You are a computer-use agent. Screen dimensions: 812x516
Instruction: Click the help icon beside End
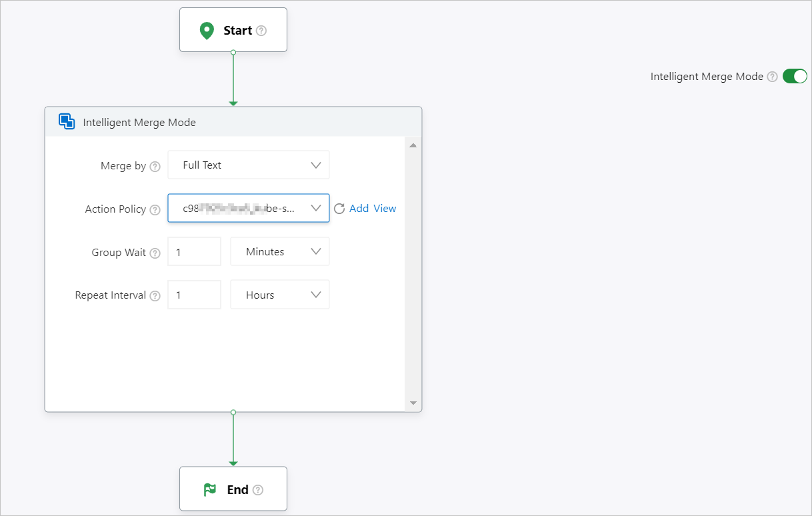click(x=258, y=490)
